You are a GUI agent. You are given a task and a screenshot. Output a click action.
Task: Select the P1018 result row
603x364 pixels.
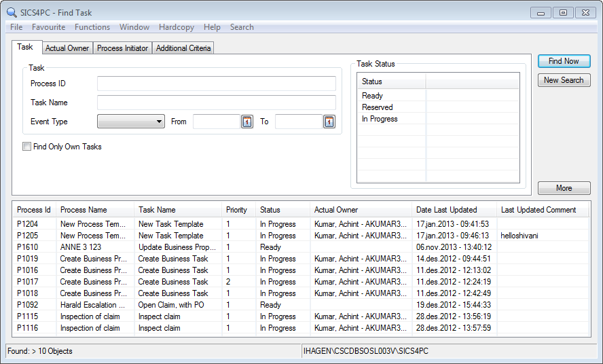pyautogui.click(x=301, y=293)
